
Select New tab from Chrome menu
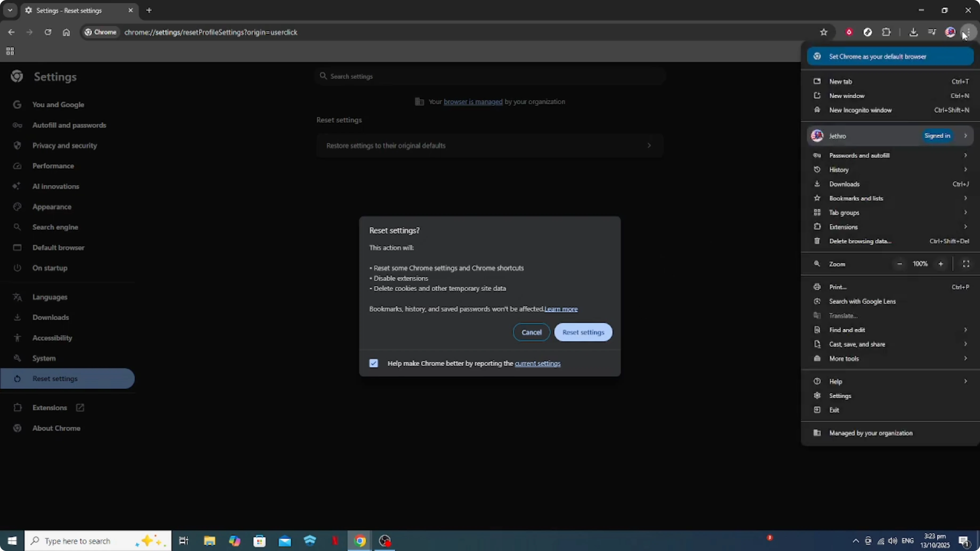[x=890, y=81]
